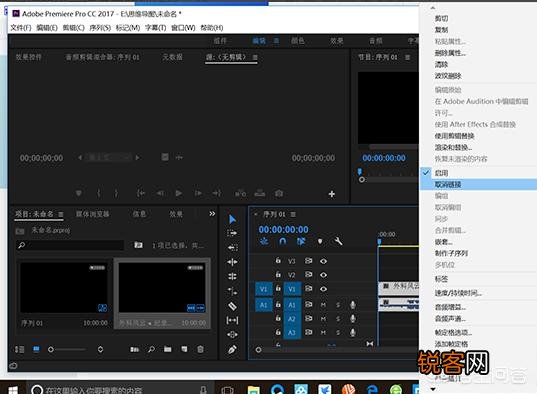This screenshot has height=394, width=537.
Task: Open the 序列(S) menu
Action: pyautogui.click(x=100, y=28)
